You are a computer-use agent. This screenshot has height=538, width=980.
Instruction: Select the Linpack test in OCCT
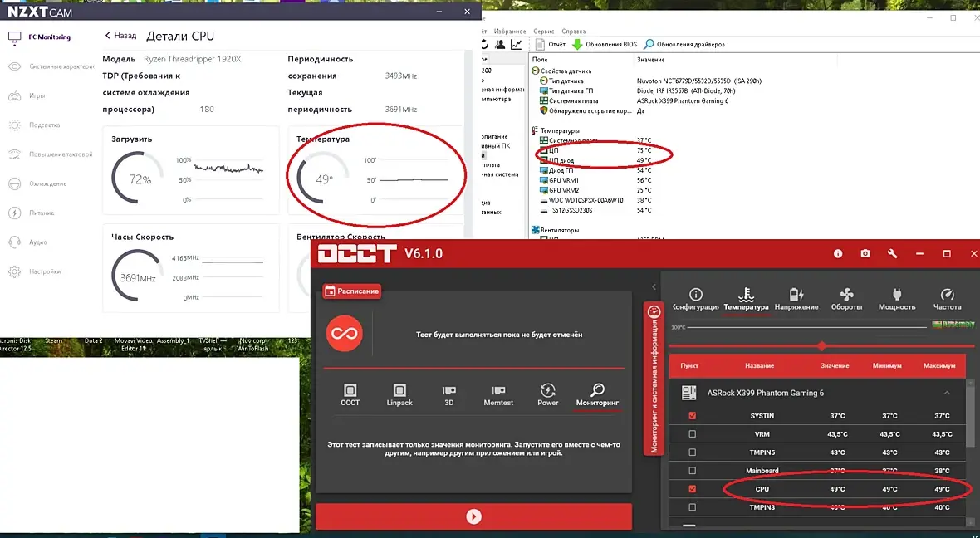coord(399,395)
